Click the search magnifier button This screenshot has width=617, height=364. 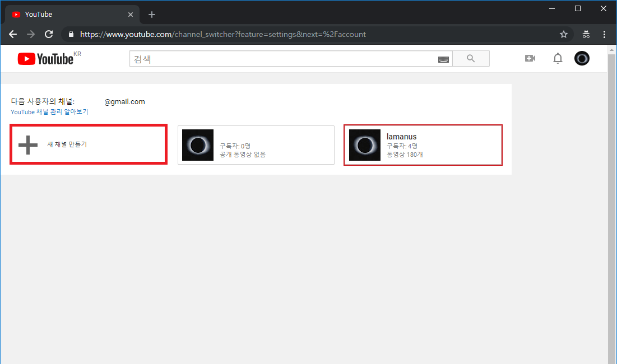[471, 59]
